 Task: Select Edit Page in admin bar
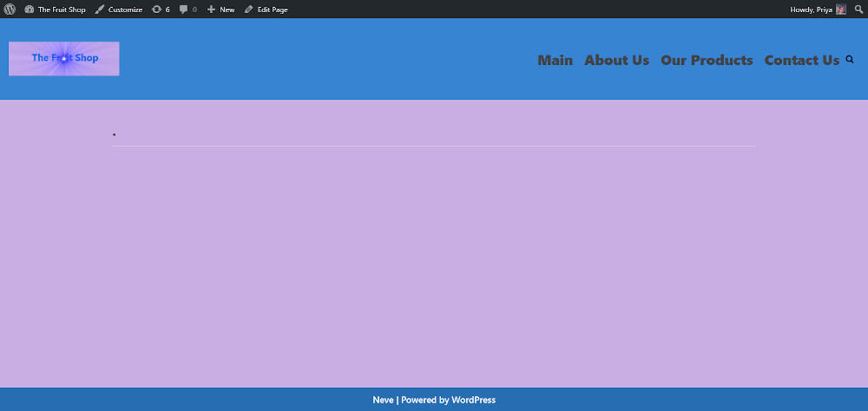pyautogui.click(x=273, y=10)
